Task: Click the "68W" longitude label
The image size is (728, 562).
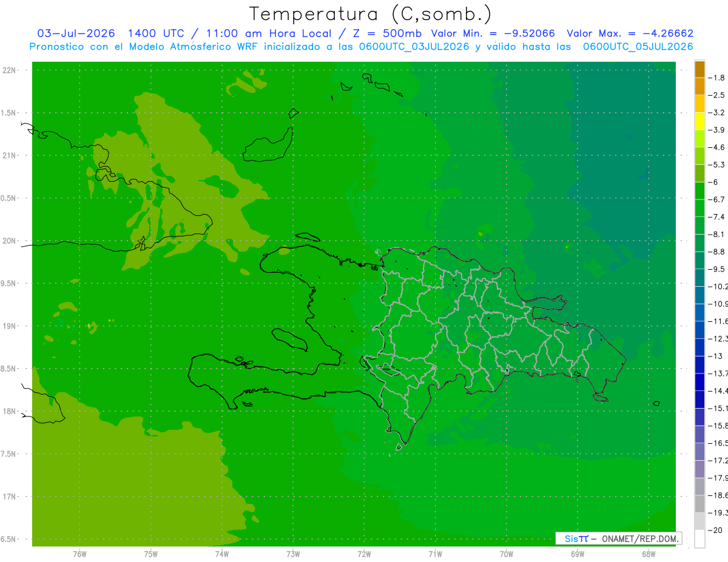Action: tap(648, 554)
